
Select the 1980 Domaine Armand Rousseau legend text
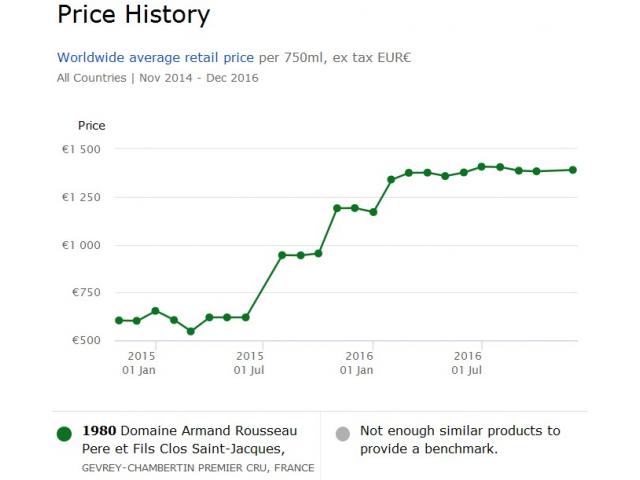[190, 440]
